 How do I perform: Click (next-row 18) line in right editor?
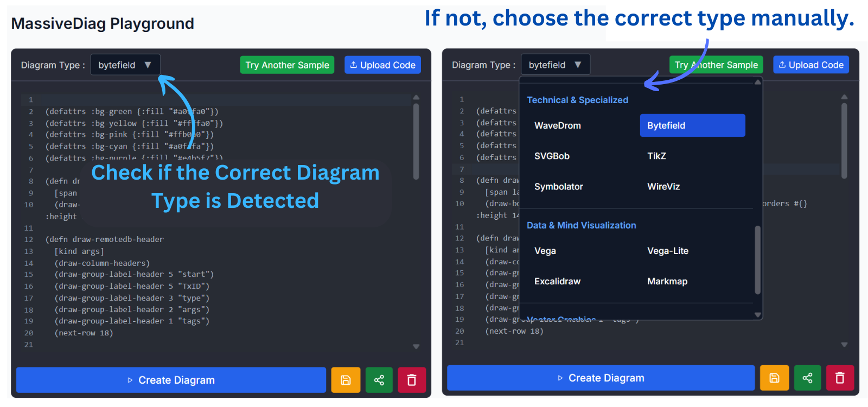pos(514,331)
